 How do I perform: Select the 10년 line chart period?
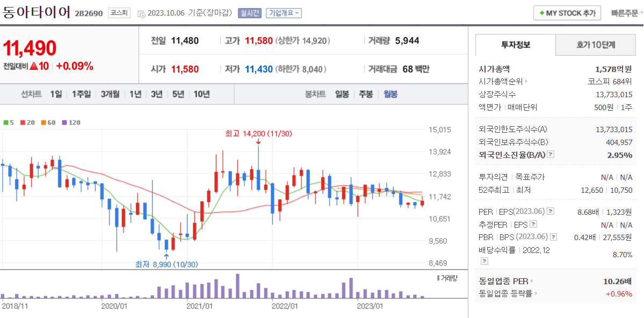click(x=201, y=94)
